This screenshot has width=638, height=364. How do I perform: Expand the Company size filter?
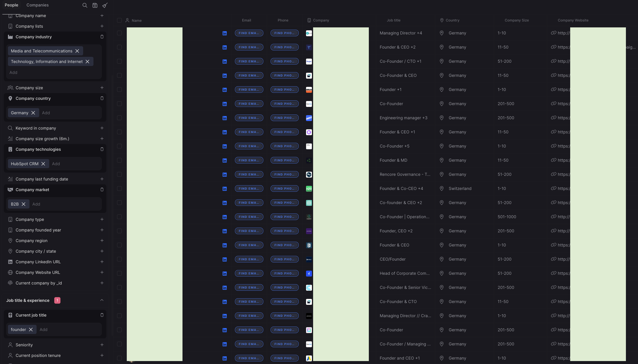click(102, 88)
